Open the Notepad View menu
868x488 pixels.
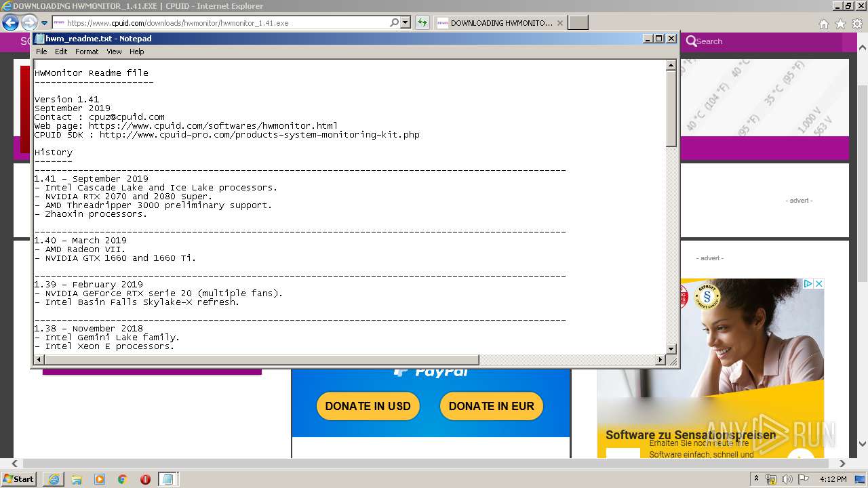[x=114, y=52]
